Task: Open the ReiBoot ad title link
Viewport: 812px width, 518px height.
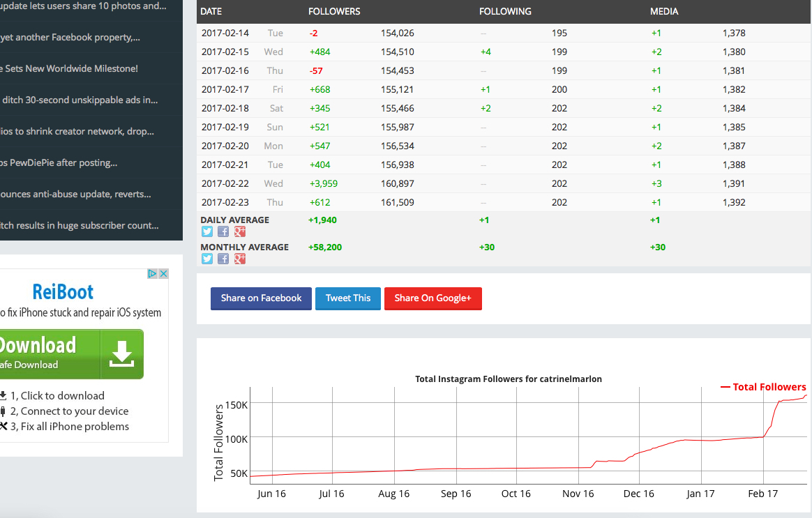Action: [x=63, y=291]
